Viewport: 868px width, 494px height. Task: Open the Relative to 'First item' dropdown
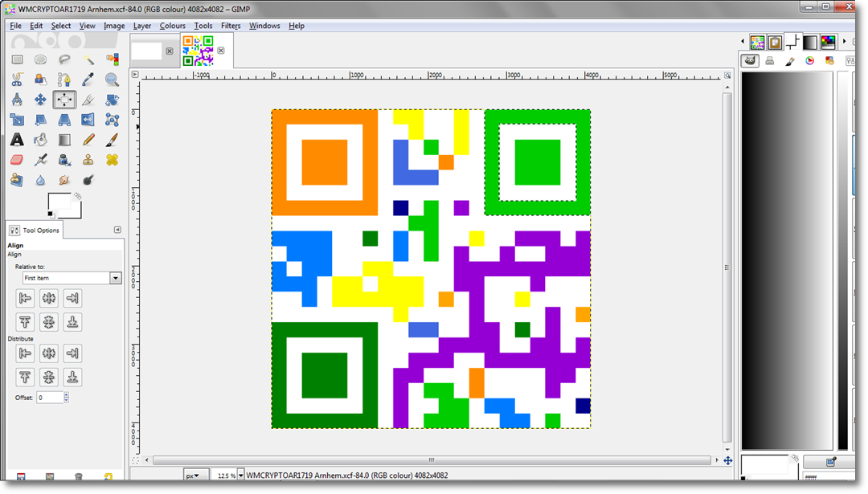click(x=72, y=278)
